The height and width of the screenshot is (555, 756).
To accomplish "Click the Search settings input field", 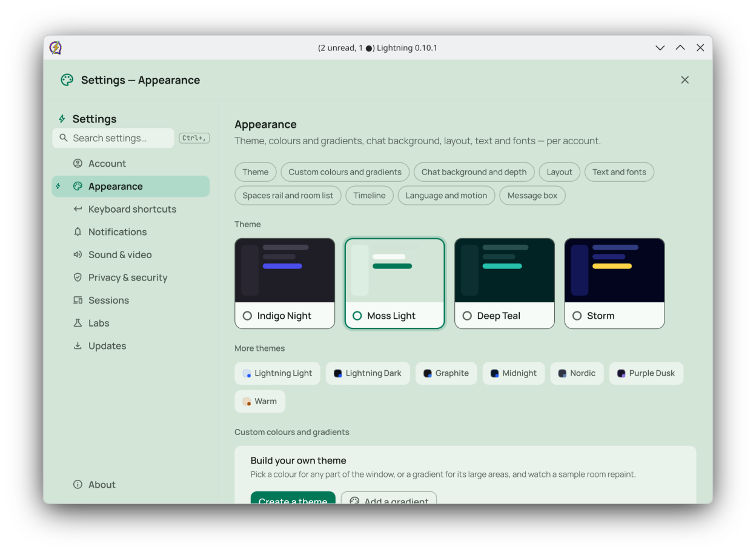I will point(113,138).
